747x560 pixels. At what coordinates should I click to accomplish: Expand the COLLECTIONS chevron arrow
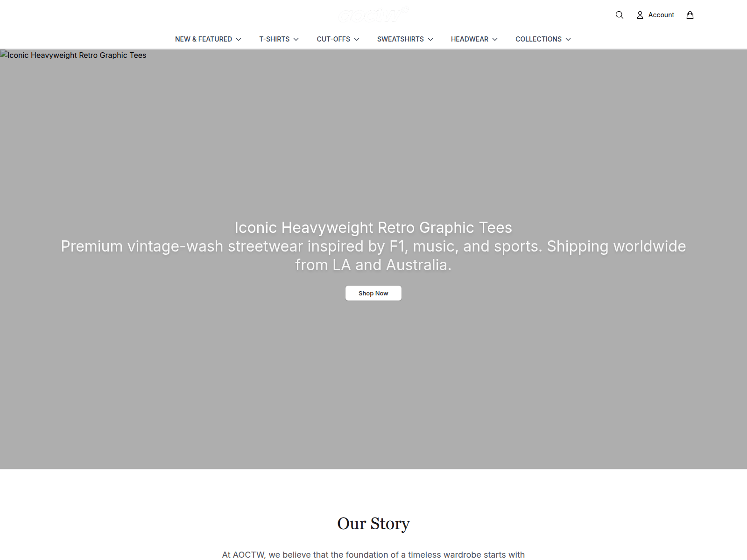point(568,39)
